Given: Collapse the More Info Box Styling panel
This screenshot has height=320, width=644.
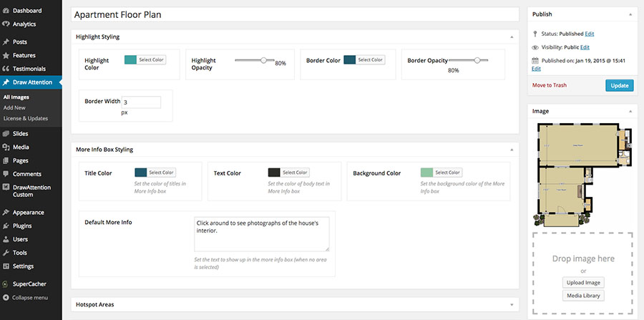Looking at the screenshot, I should (x=512, y=150).
